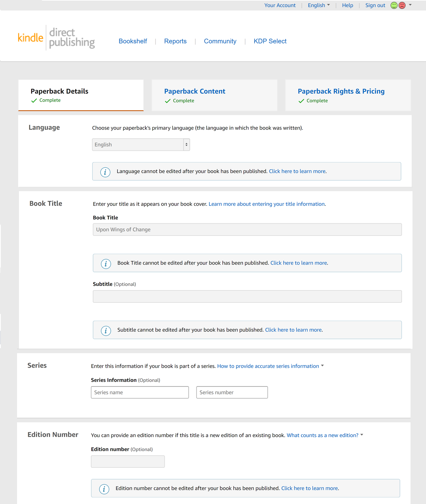Click into the Series number field
The height and width of the screenshot is (504, 426).
232,392
